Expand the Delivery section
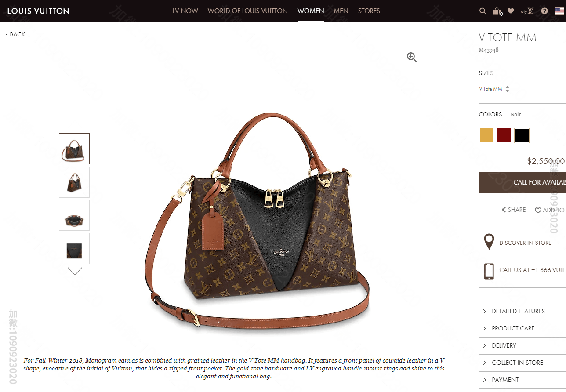This screenshot has width=566, height=392. click(x=522, y=345)
